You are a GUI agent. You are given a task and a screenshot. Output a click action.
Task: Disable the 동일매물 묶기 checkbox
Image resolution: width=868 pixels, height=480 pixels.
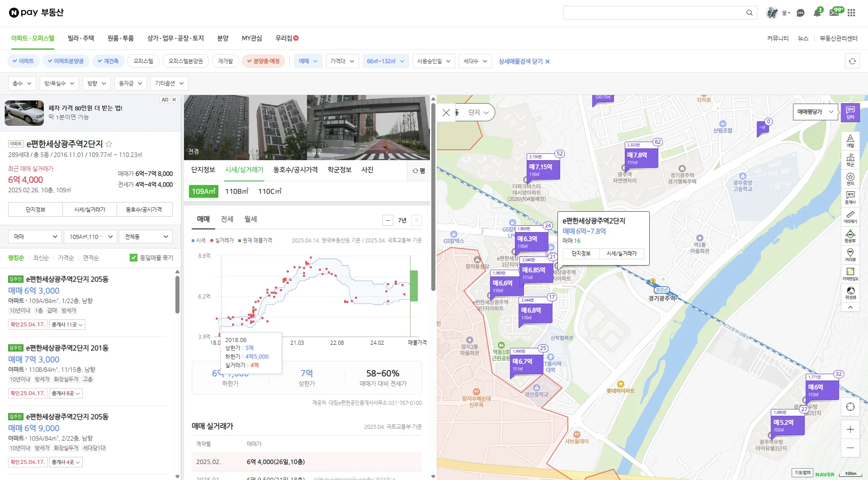click(134, 257)
